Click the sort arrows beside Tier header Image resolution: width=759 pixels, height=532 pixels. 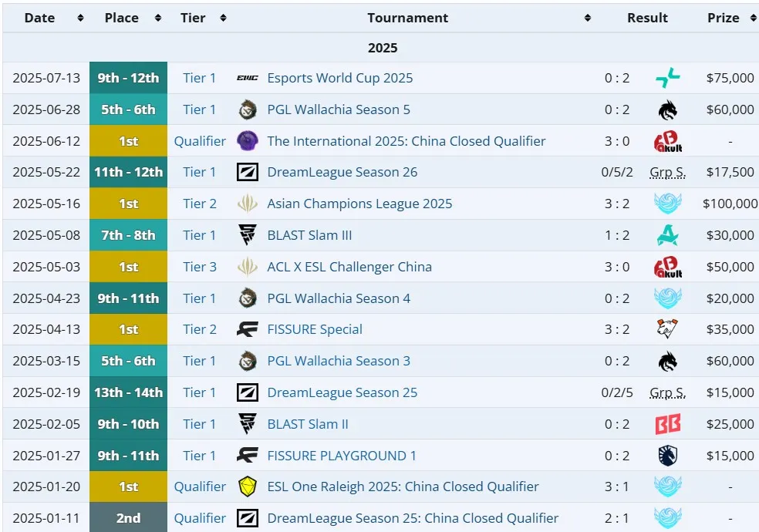pyautogui.click(x=223, y=18)
